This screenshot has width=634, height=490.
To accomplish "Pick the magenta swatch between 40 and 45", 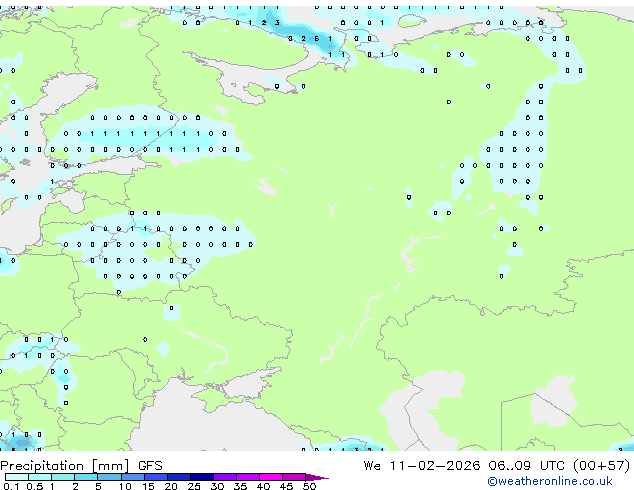I will click(271, 477).
